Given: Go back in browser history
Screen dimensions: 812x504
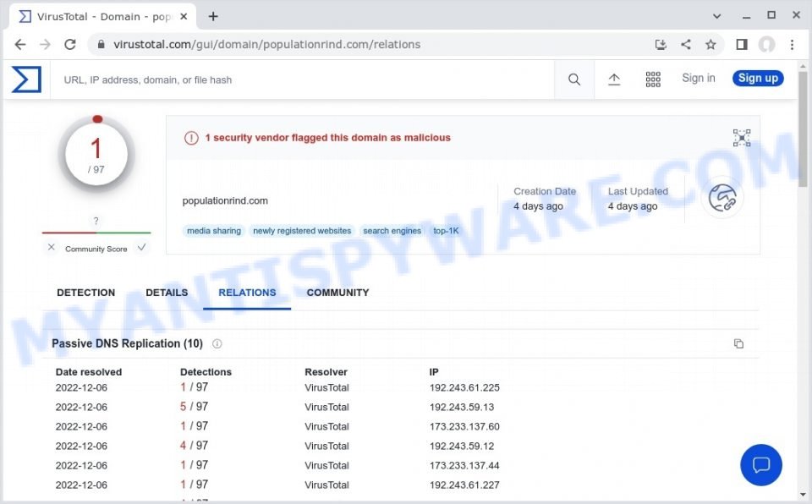Looking at the screenshot, I should point(20,45).
